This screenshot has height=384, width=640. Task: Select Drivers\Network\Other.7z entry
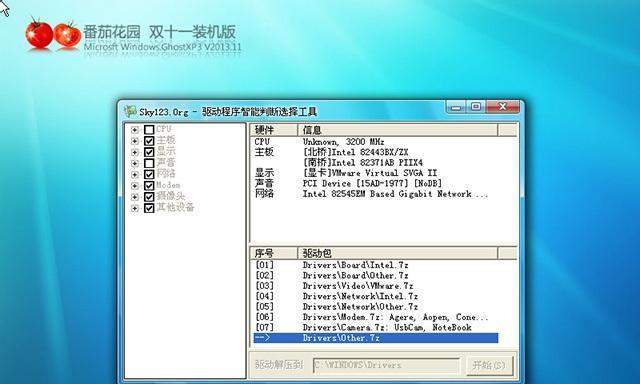click(376, 307)
